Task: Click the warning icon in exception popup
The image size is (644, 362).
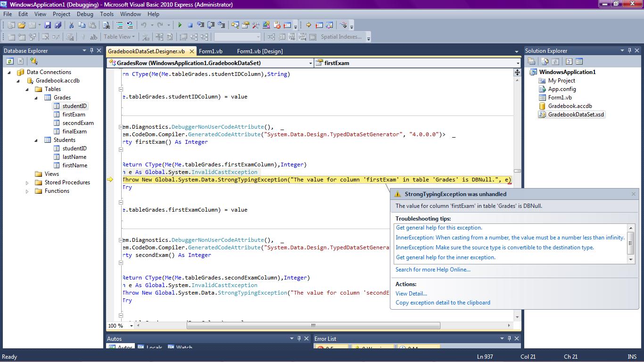Action: (397, 194)
